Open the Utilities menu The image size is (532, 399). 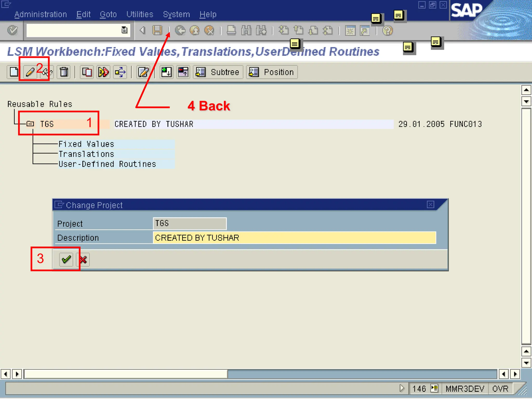[140, 14]
